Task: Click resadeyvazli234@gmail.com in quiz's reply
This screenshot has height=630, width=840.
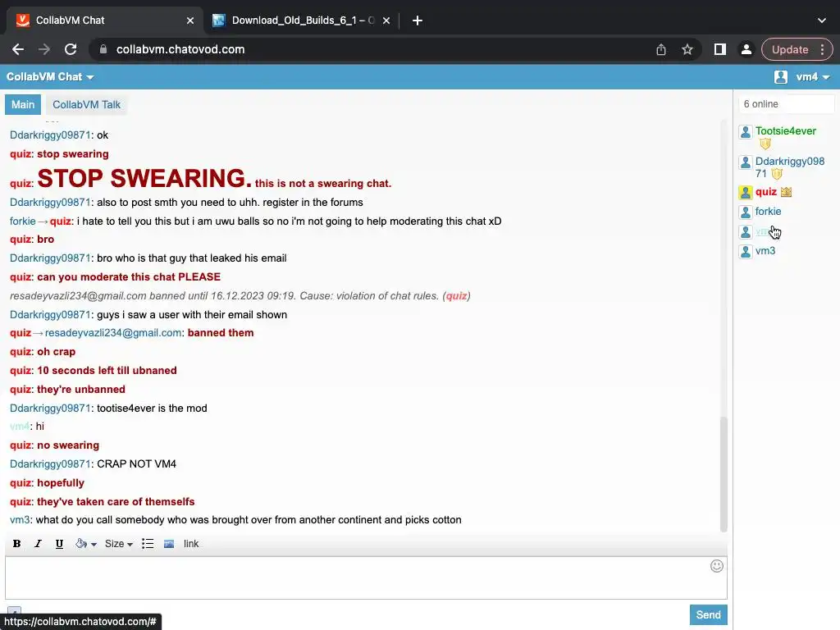Action: pos(113,333)
